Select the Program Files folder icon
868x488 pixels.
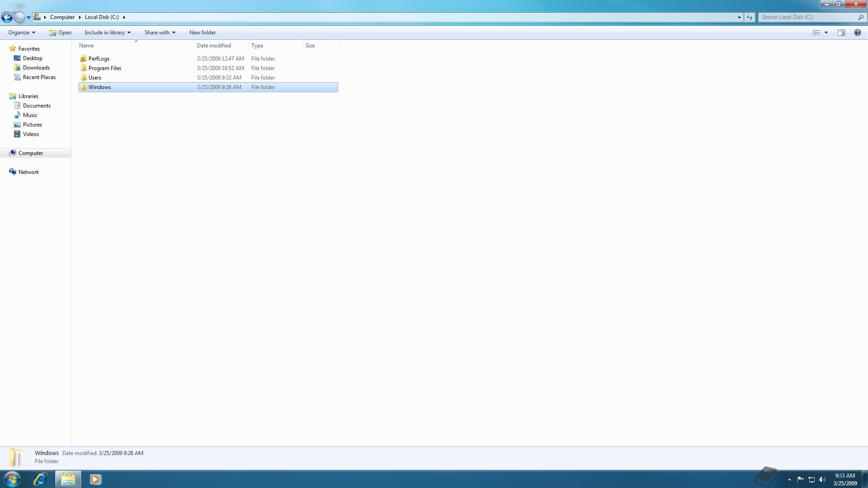(x=84, y=68)
